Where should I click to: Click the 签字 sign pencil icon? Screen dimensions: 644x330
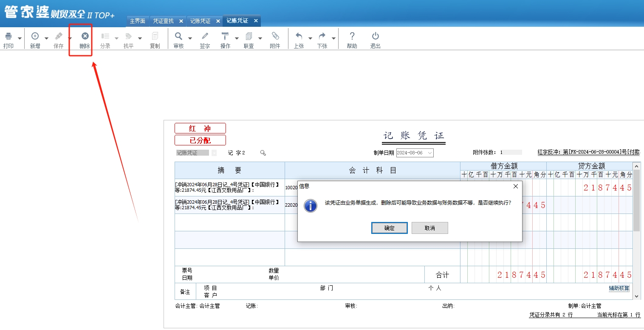pyautogui.click(x=205, y=37)
